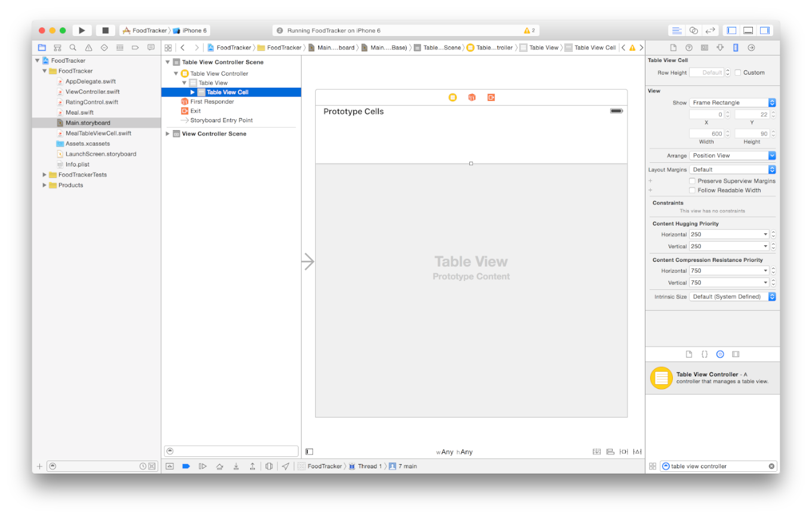Show the Media library
This screenshot has height=519, width=812.
tap(736, 354)
